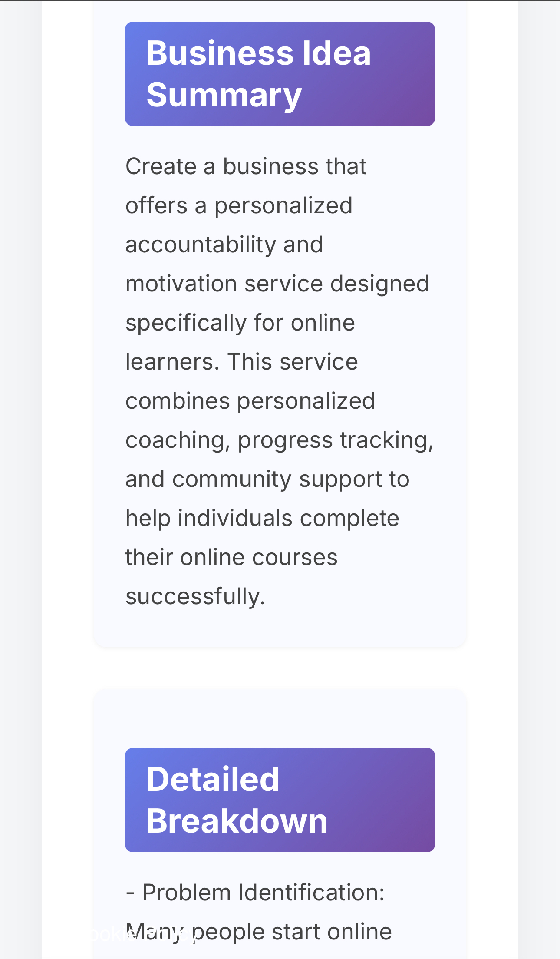Select the word "Summary" in the heading
Viewport: 560px width, 959px height.
(x=224, y=95)
